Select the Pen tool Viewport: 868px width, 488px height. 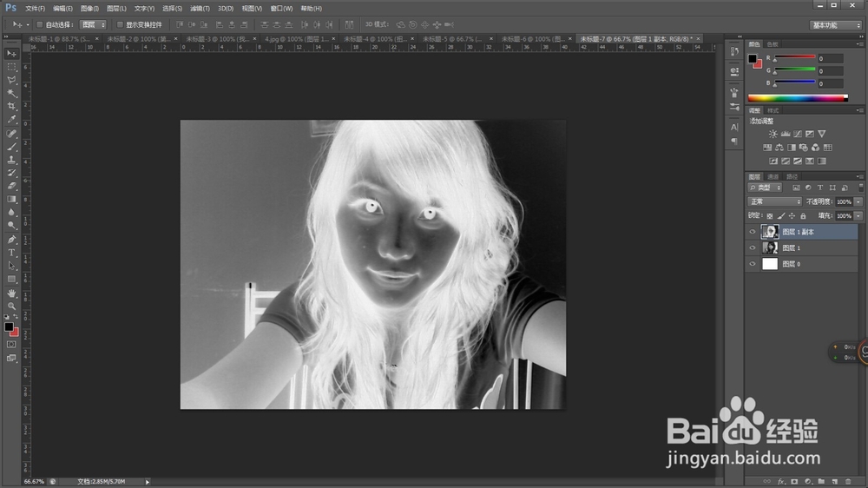(x=11, y=240)
